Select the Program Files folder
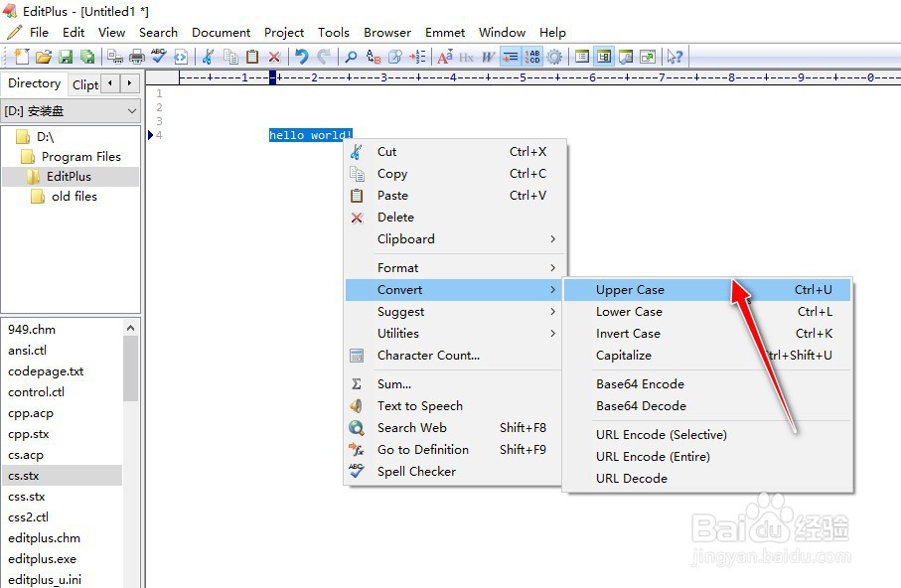The height and width of the screenshot is (588, 901). pyautogui.click(x=81, y=156)
